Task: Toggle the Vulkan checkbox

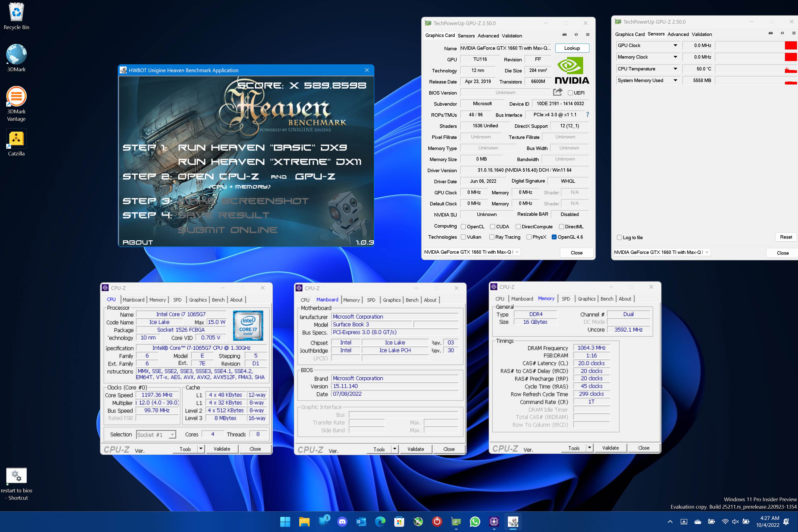Action: tap(463, 237)
